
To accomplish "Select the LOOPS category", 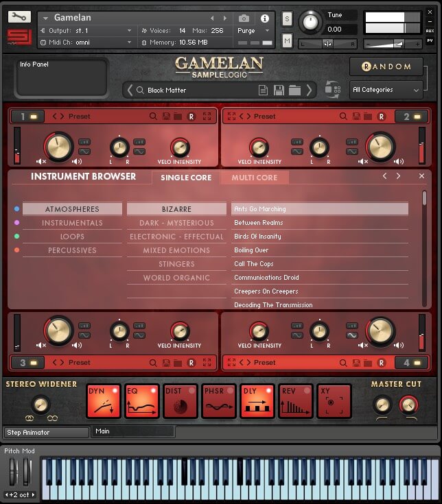I will (x=72, y=237).
